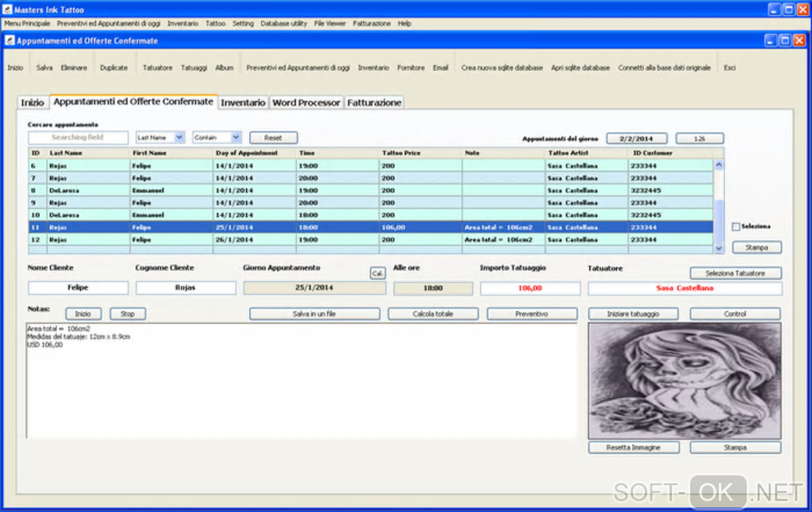The height and width of the screenshot is (512, 812).
Task: Click the Searching field input
Action: click(x=78, y=137)
